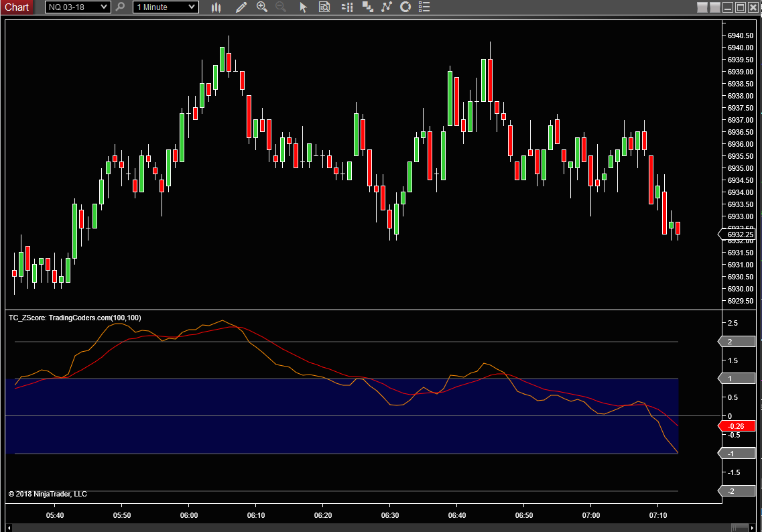Open the candlestick bar style menu
Screen dimensions: 762x532
216,7
